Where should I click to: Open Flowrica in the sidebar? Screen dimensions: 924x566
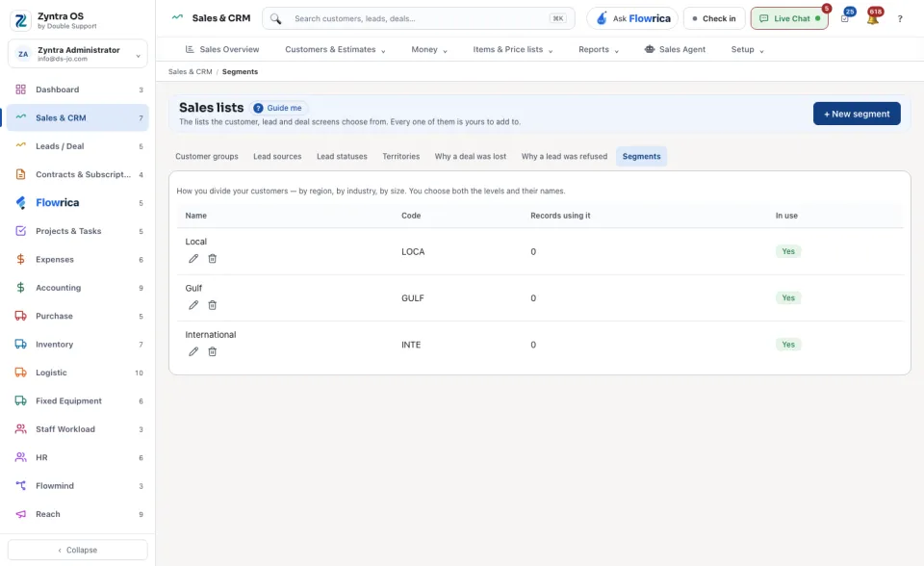78,203
